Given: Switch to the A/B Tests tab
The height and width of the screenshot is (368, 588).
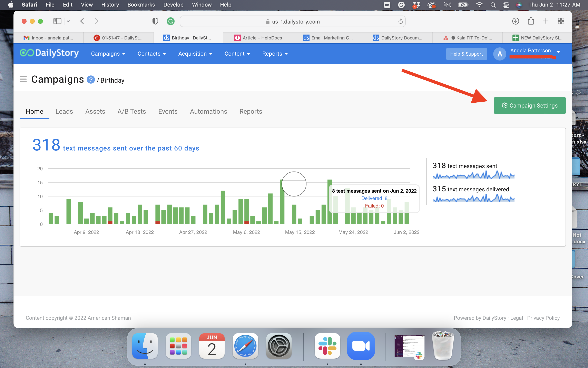Looking at the screenshot, I should pyautogui.click(x=132, y=111).
